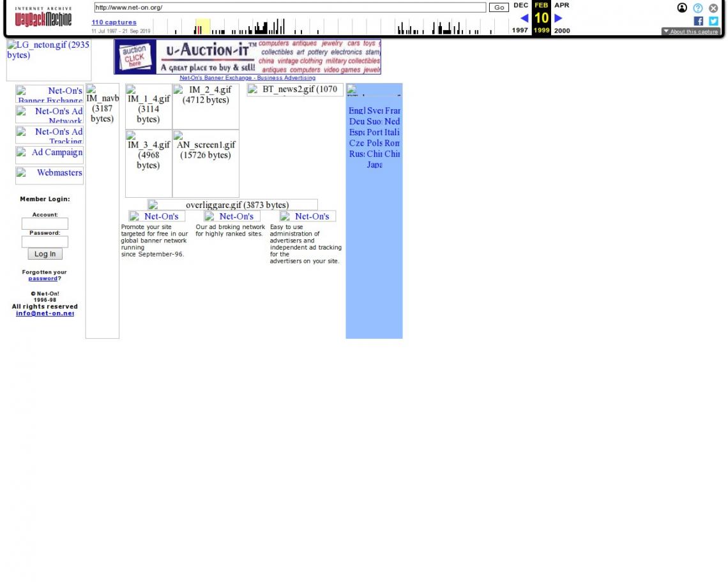Open the Ad Campaign sidebar item
The width and height of the screenshot is (728, 582).
pyautogui.click(x=49, y=155)
